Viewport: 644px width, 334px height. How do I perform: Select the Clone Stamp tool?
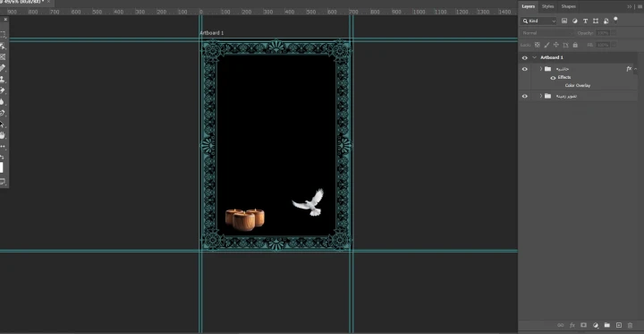(3, 79)
